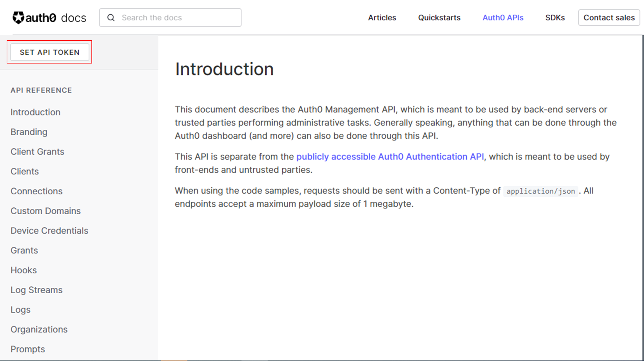Open the Client Grants section
Screen dimensions: 644x361
pos(37,152)
